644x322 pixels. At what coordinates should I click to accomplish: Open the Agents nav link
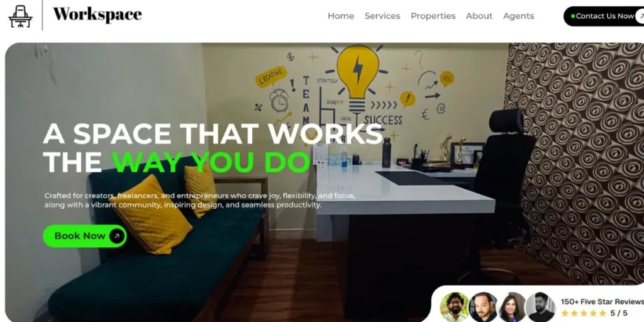(x=518, y=16)
